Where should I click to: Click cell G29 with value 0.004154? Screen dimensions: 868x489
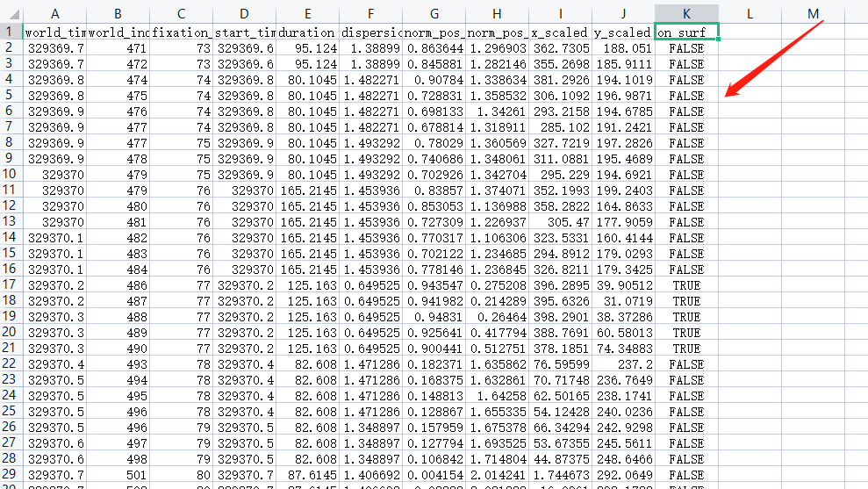[x=434, y=475]
